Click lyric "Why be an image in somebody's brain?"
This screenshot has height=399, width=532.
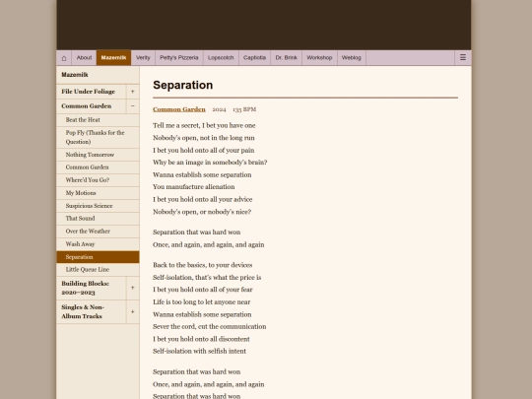tap(210, 163)
